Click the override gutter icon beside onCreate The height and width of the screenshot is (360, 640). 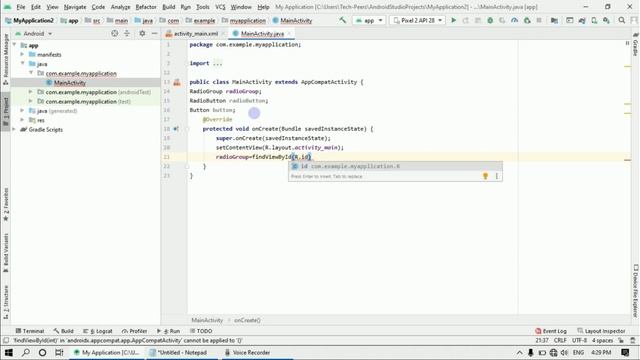176,129
